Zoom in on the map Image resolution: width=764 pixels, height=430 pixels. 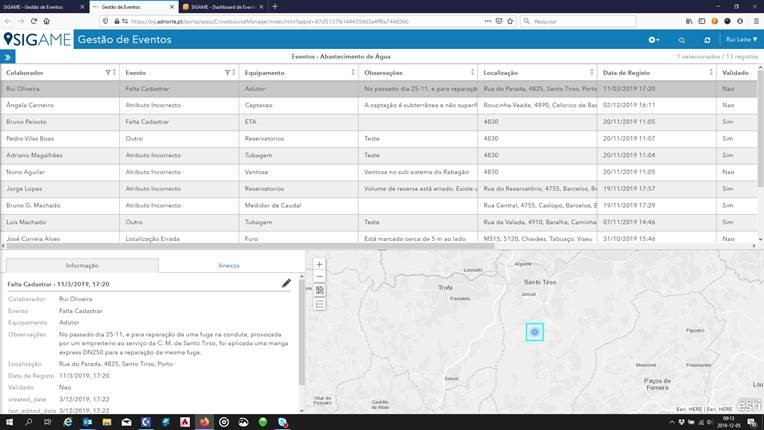[x=319, y=265]
